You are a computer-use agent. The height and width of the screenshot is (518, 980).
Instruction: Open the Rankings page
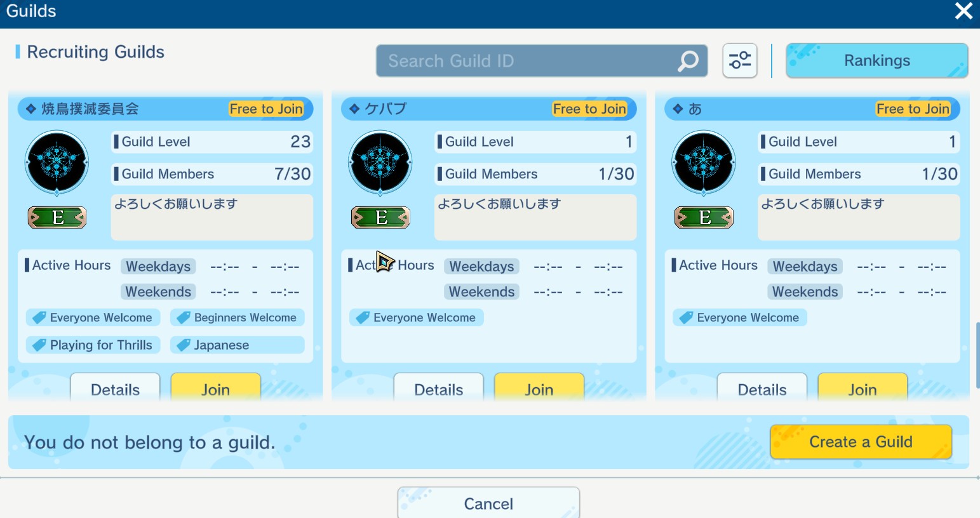click(877, 61)
